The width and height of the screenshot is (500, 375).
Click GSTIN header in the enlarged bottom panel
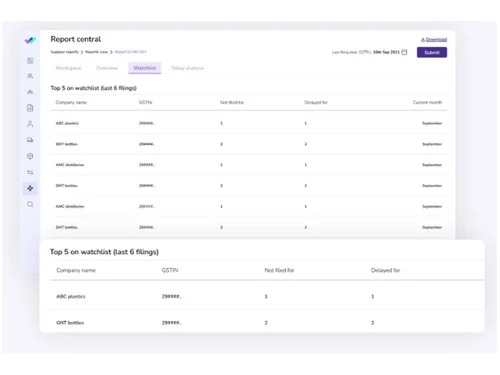tap(170, 270)
